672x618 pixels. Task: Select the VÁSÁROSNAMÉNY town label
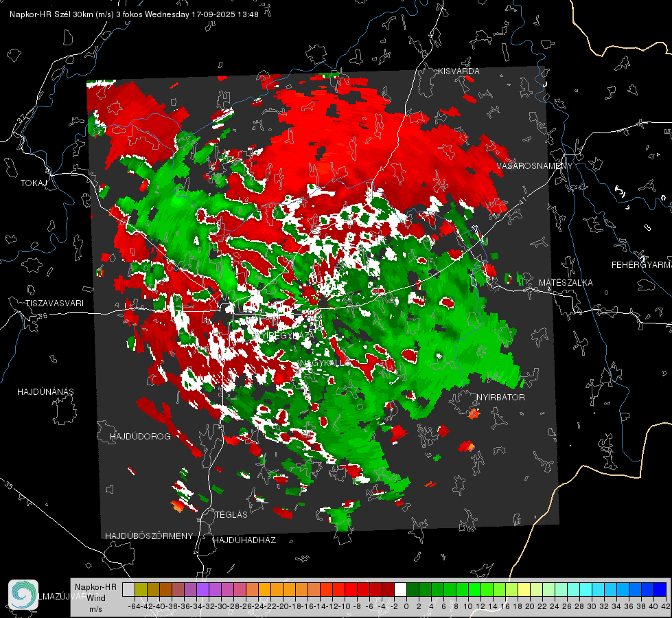(x=535, y=166)
